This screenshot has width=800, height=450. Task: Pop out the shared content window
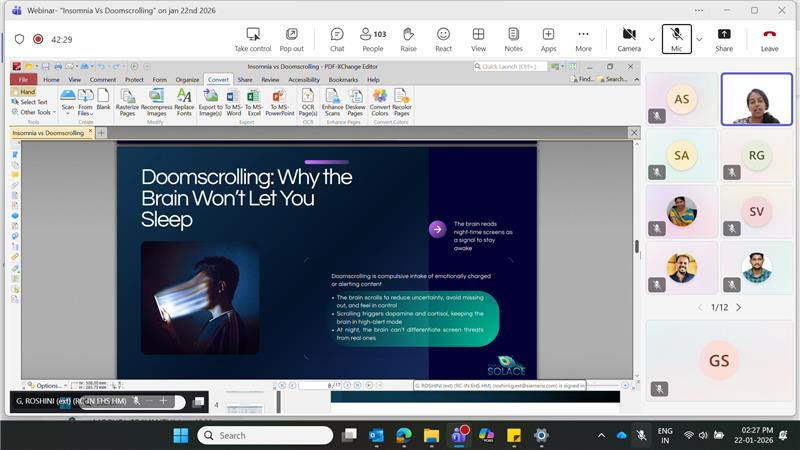point(291,39)
